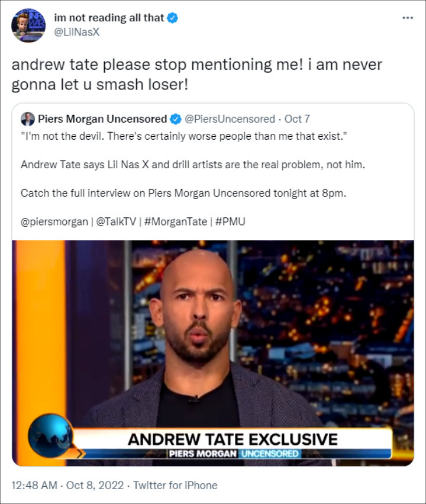Open the @PiersUncensored handle
Image resolution: width=426 pixels, height=504 pixels.
click(x=230, y=119)
